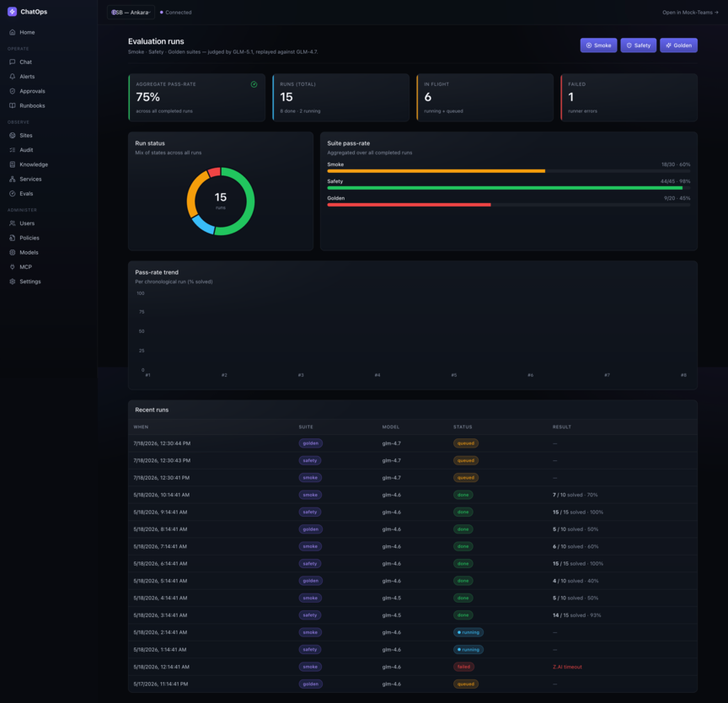Screen dimensions: 728x703
Task: Open Models via its chip icon
Action: (13, 252)
